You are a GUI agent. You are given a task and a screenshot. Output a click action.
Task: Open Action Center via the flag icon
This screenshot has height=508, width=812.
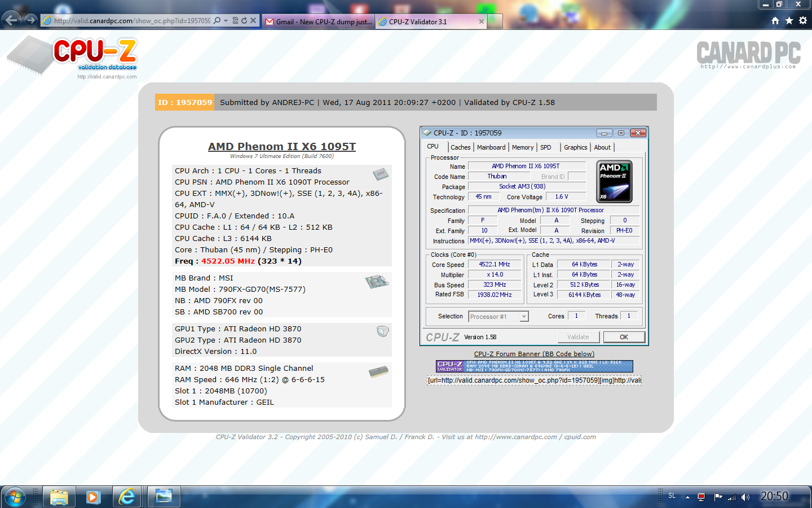(718, 497)
